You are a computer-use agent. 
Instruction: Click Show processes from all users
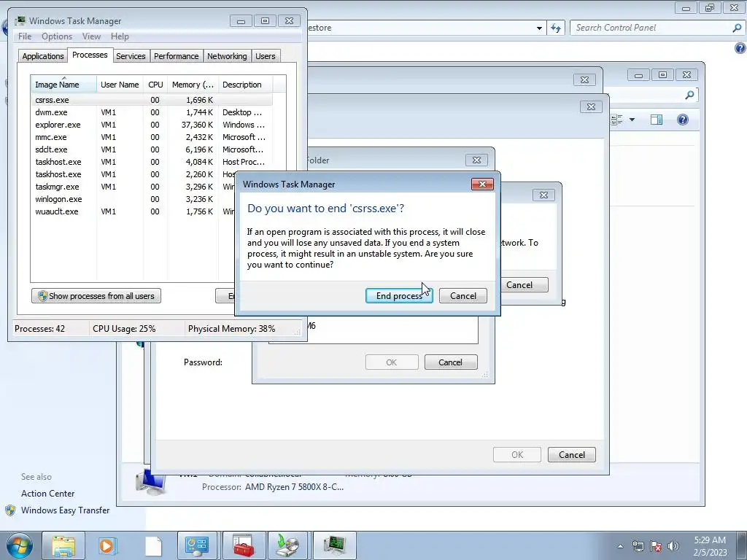[96, 296]
